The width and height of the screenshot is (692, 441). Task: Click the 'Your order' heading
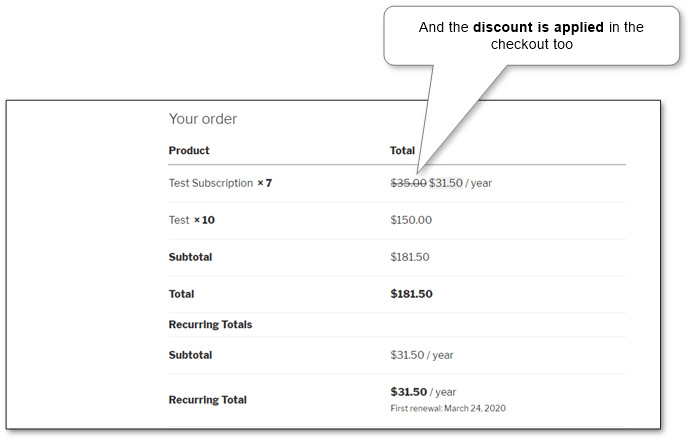coord(203,119)
